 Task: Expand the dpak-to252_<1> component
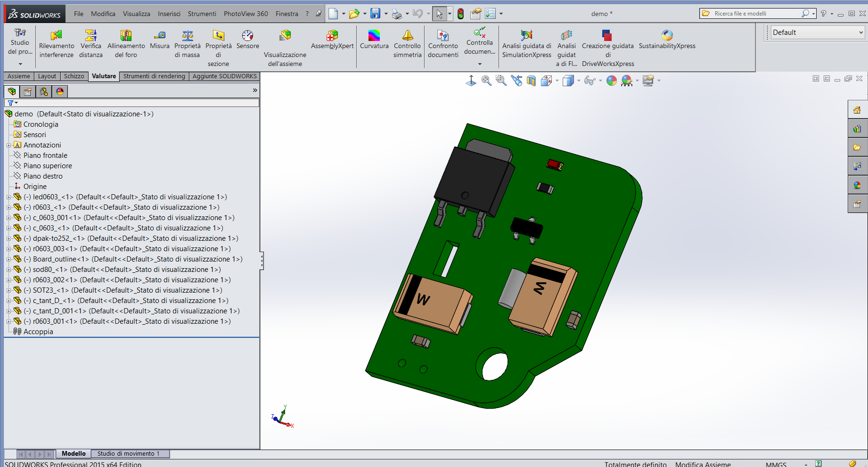click(8, 238)
